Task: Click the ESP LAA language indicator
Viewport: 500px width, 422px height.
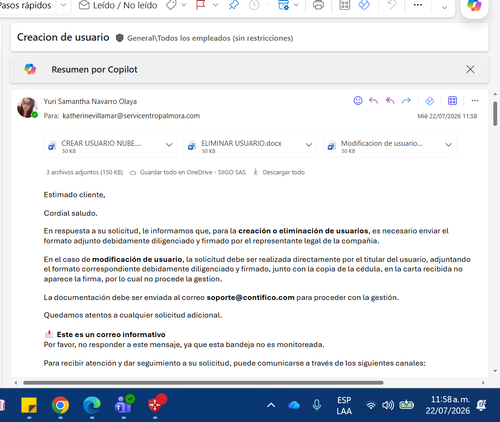Action: click(x=344, y=405)
